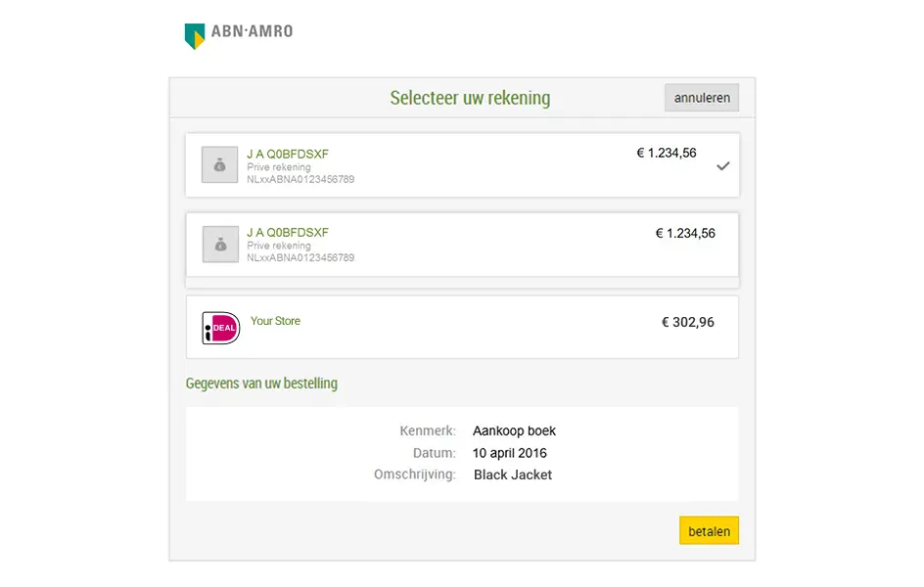Click the Selecteer uw rekening title

tap(470, 97)
